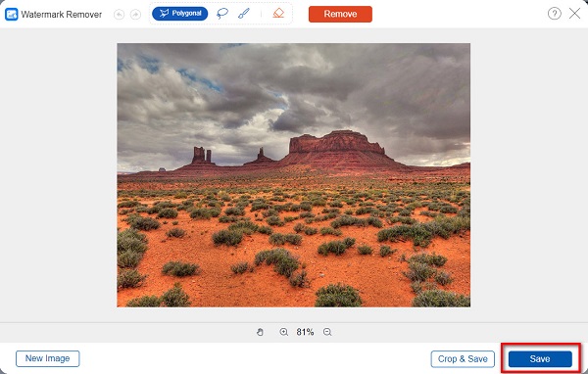Close the Watermark Remover window

574,14
